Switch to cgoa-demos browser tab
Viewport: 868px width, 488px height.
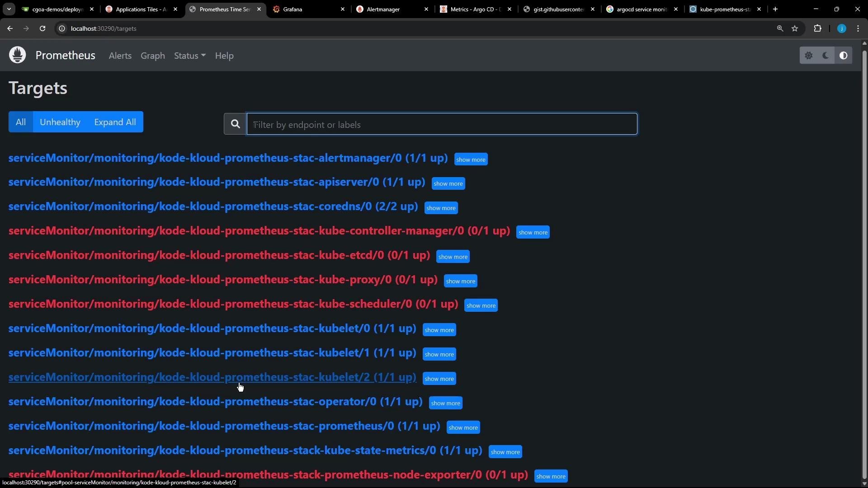pos(57,9)
